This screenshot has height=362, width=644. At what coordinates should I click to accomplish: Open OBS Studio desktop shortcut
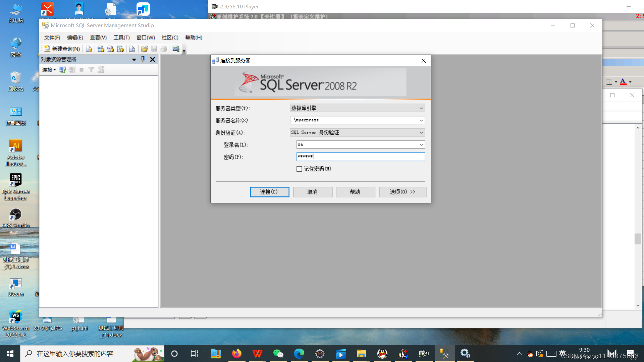coord(16,218)
